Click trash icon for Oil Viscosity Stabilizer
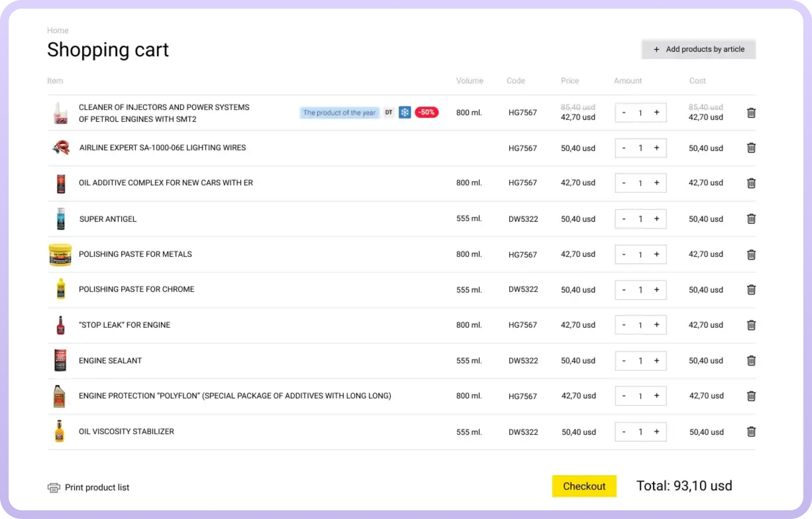 (x=751, y=432)
